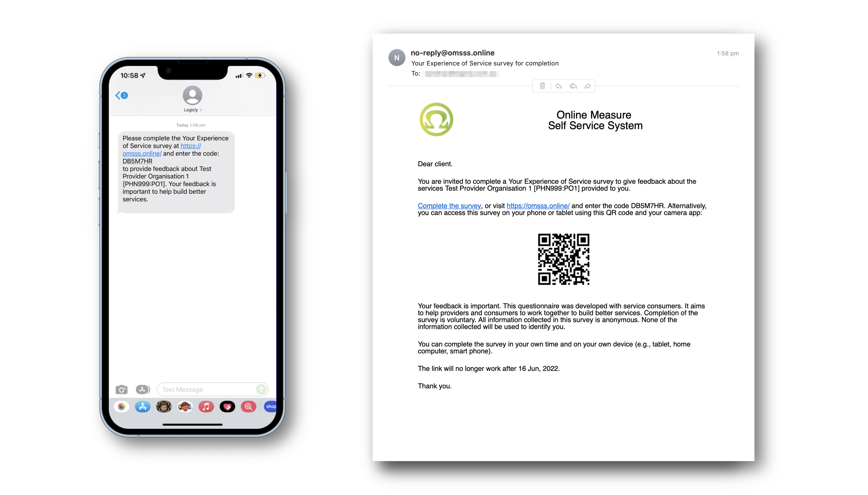Click the https://omsss.online/ URL link

(537, 206)
